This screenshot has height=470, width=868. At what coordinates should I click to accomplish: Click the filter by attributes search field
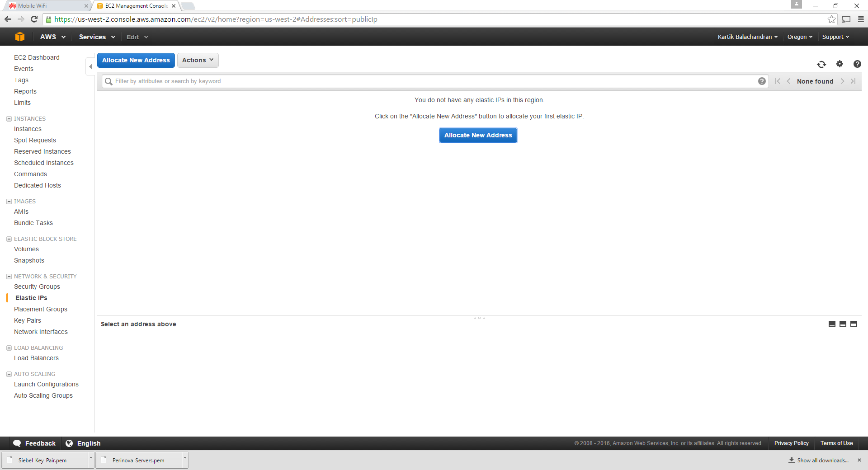click(x=435, y=81)
